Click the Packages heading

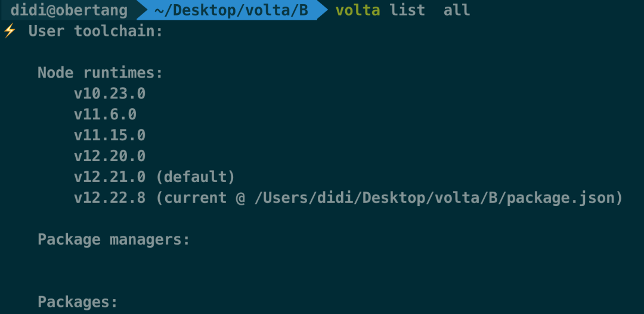click(x=78, y=303)
